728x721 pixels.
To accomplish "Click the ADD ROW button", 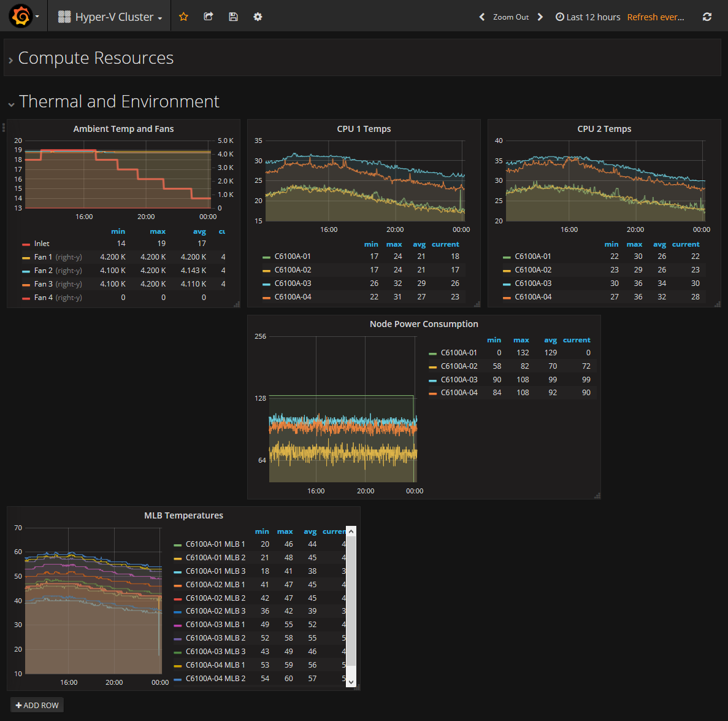I will [x=37, y=705].
